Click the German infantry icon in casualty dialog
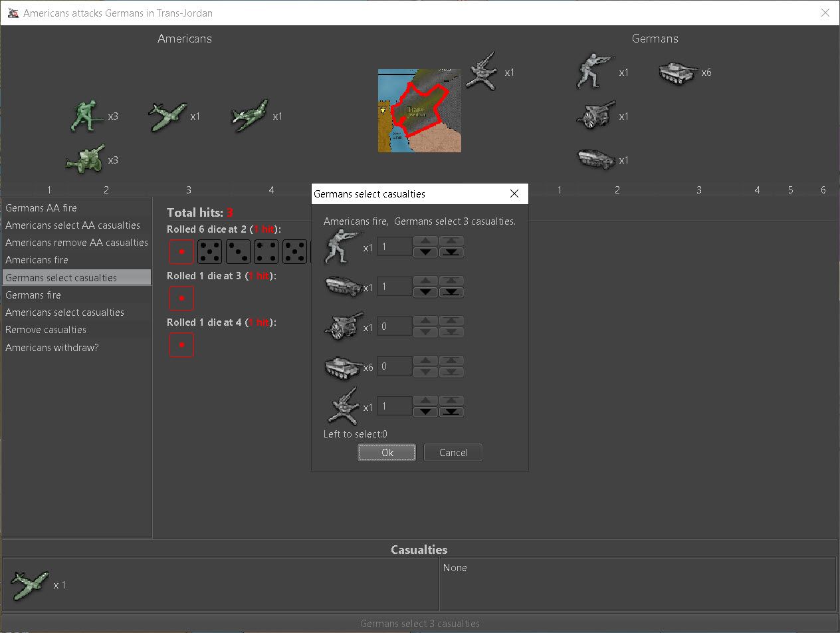Screen dimensions: 840x633 point(341,247)
